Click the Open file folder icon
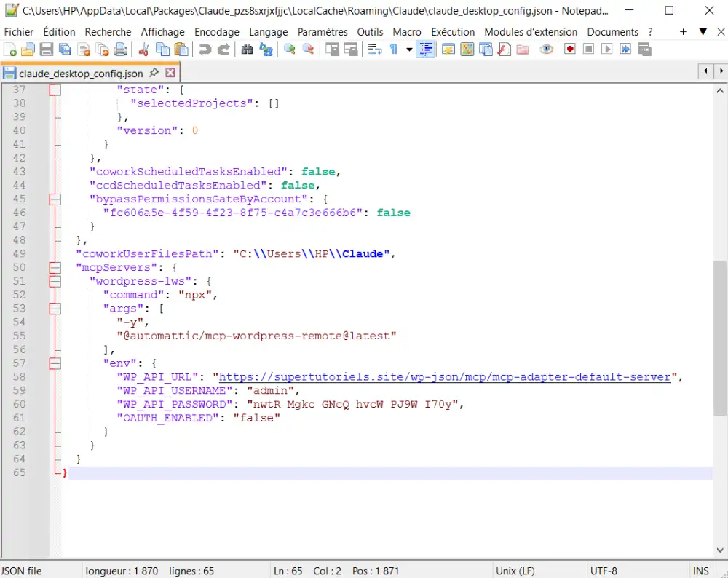 (28, 50)
